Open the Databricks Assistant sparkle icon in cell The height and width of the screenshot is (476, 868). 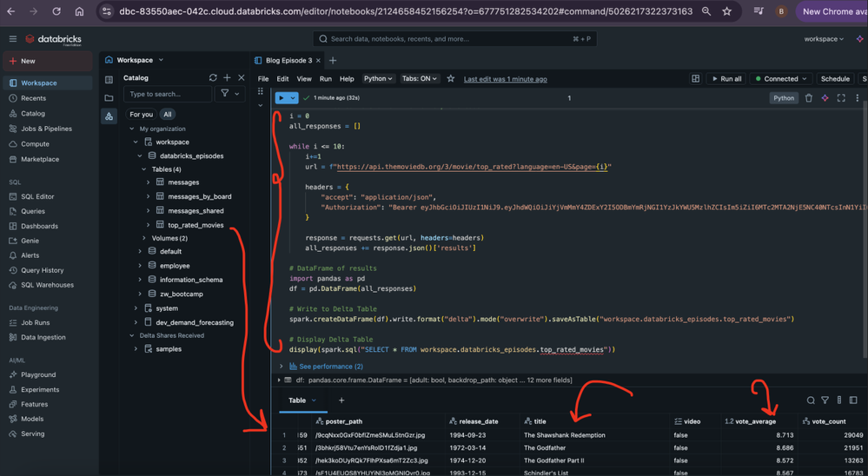[825, 98]
